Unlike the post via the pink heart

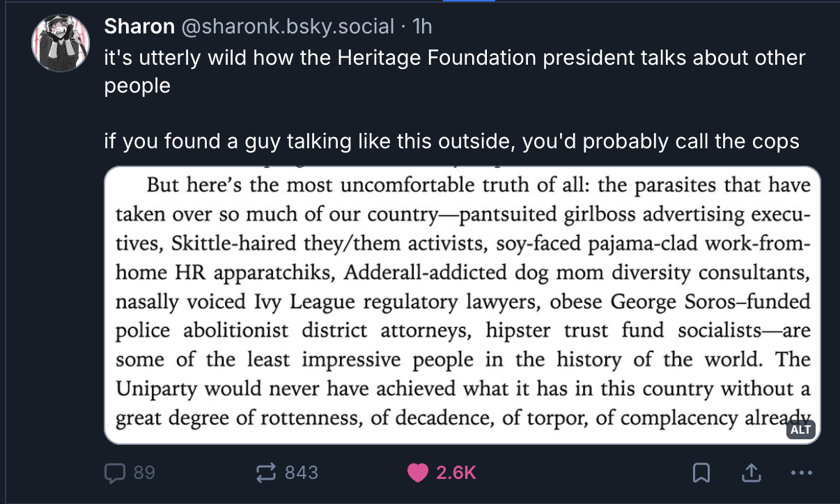[418, 473]
